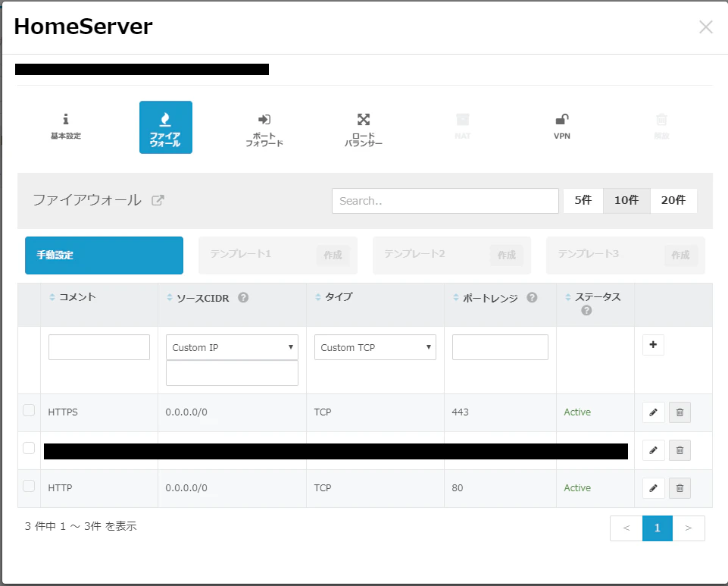Check the HTTPS rule checkbox

tap(29, 410)
